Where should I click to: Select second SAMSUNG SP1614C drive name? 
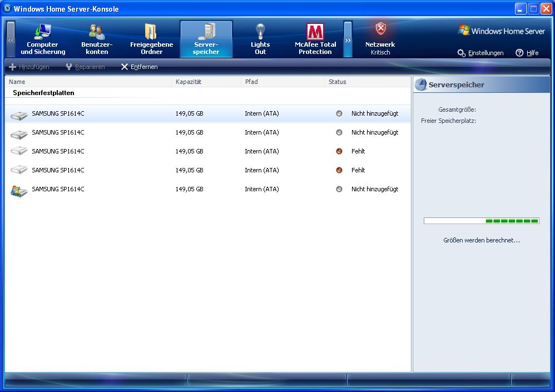(58, 132)
